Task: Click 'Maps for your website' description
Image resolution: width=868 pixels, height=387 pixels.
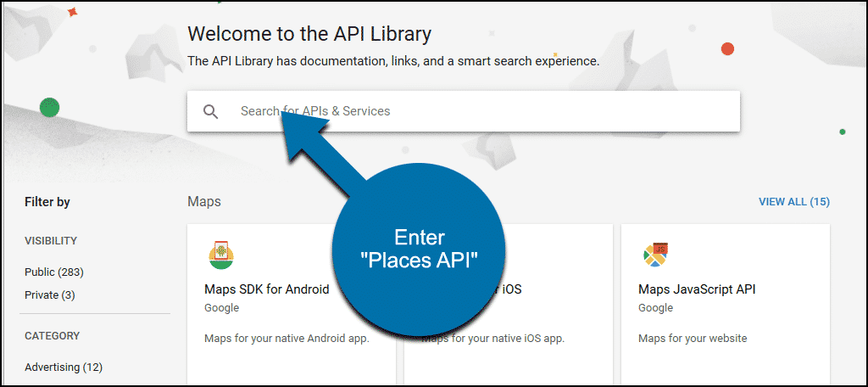Action: 693,339
